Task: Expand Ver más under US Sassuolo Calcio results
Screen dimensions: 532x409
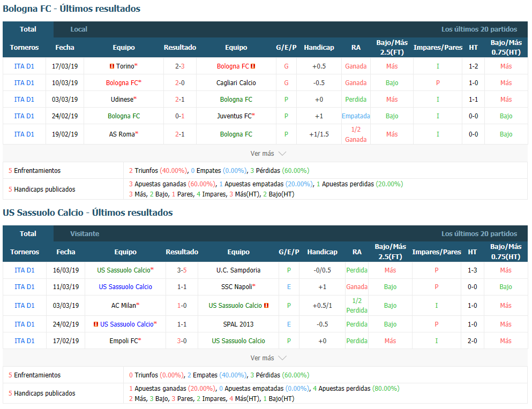Action: (x=268, y=358)
